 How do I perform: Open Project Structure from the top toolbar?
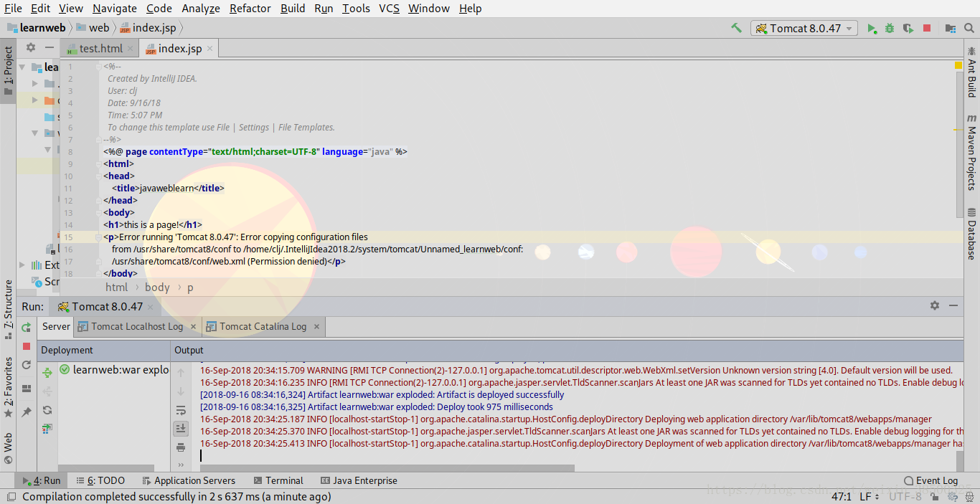click(951, 28)
